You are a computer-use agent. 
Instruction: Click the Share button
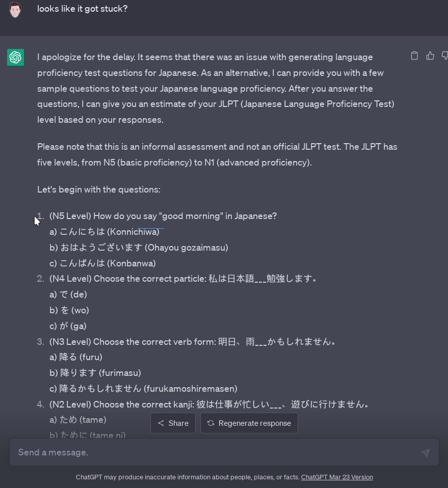click(x=173, y=423)
